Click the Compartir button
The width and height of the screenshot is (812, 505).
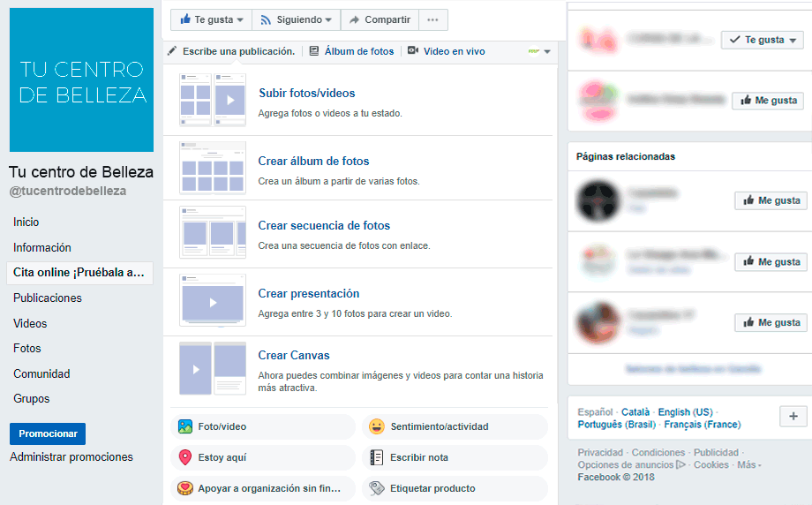coord(380,19)
